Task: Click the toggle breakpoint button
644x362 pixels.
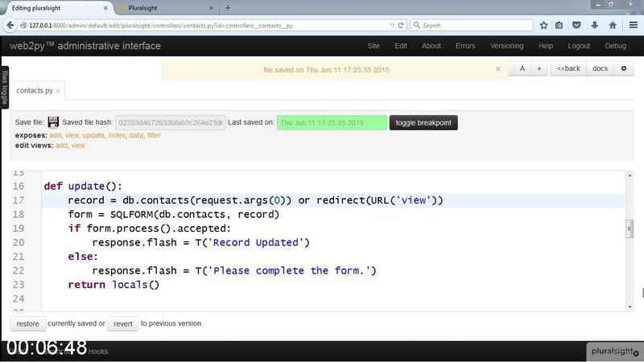Action: click(x=423, y=123)
